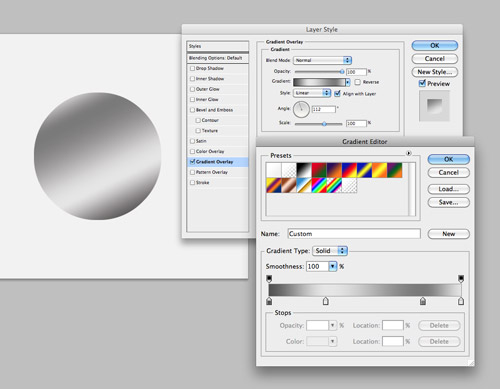500x389 pixels.
Task: Click Cancel in the Layer Style dialog
Action: click(x=435, y=59)
